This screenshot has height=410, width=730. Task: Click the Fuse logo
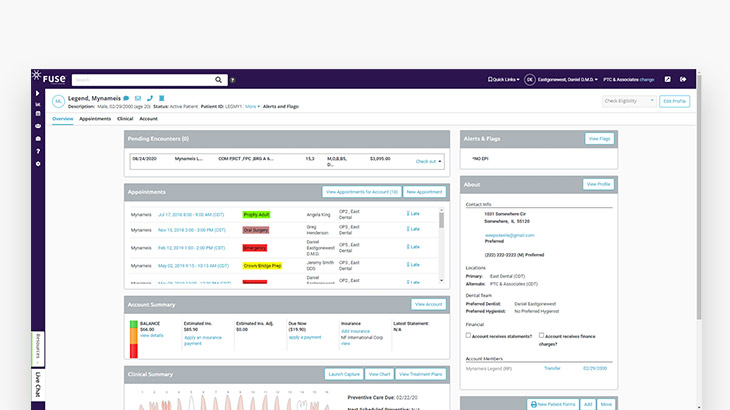pyautogui.click(x=49, y=78)
